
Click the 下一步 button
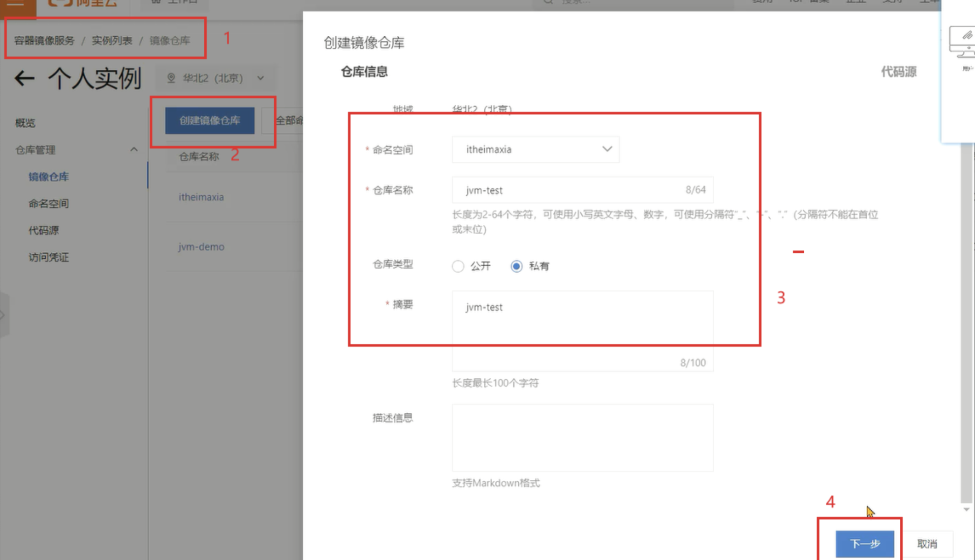(x=864, y=544)
